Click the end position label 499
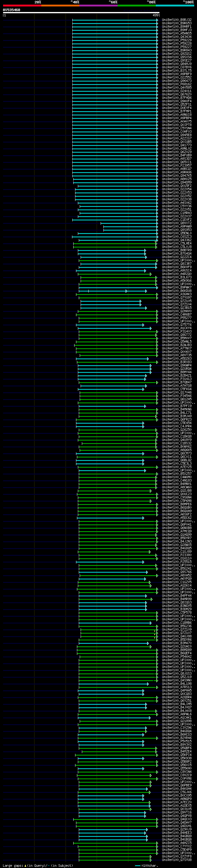 pos(155,15)
